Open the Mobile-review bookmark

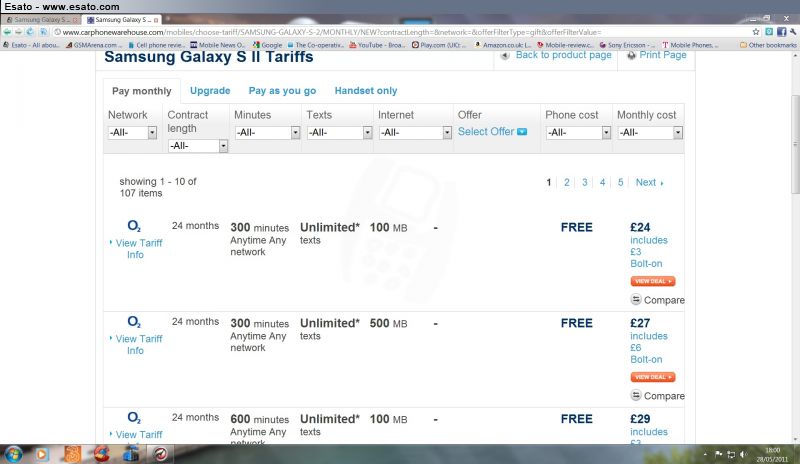point(565,45)
